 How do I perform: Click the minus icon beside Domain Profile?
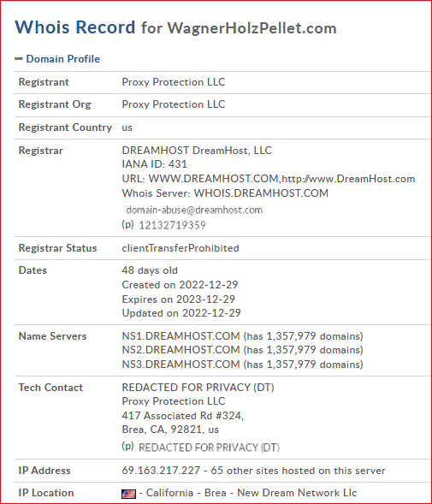[x=19, y=59]
